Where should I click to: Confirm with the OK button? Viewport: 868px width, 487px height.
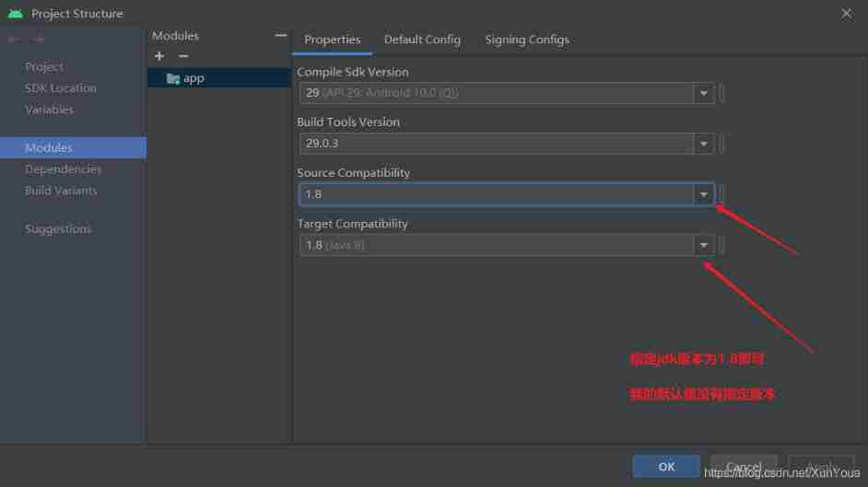tap(666, 467)
